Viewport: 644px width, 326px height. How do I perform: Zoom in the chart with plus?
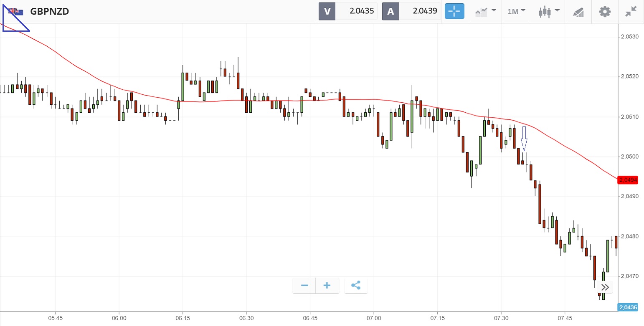pyautogui.click(x=327, y=286)
